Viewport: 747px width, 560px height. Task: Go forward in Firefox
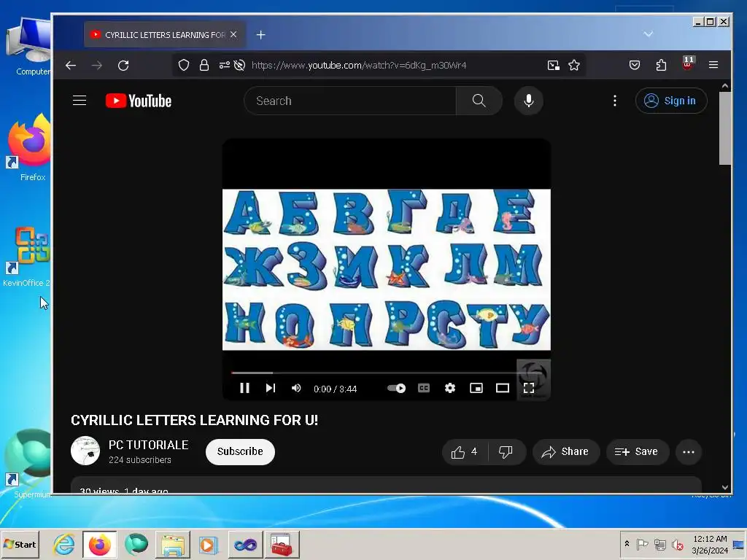click(x=97, y=65)
